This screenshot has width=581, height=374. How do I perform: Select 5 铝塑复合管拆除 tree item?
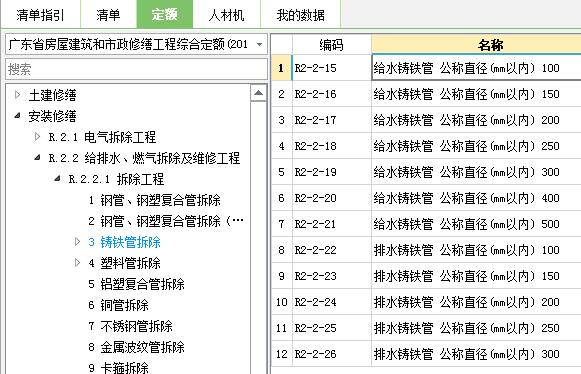pos(136,284)
